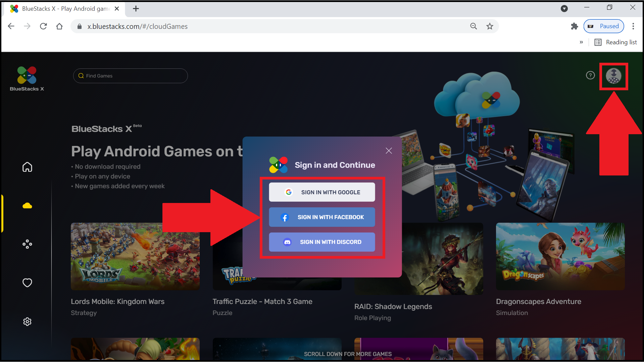
Task: Click the Traffic Puzzle - Match 3 Game title
Action: pyautogui.click(x=262, y=301)
